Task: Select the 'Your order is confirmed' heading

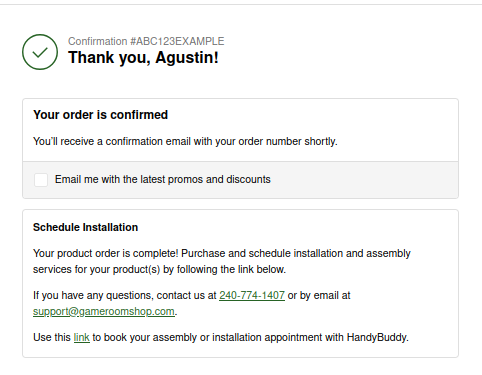Action: pos(100,115)
